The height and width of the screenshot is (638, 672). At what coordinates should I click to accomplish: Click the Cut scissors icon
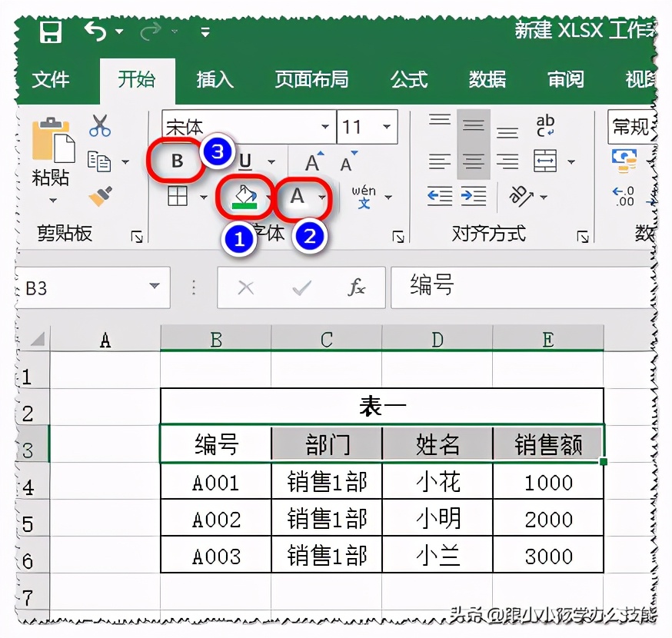(100, 125)
